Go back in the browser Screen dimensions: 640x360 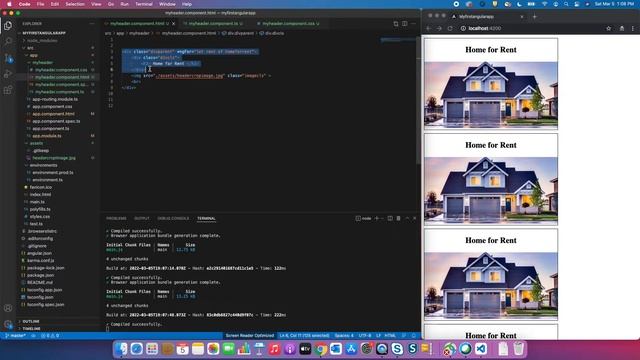coord(428,29)
